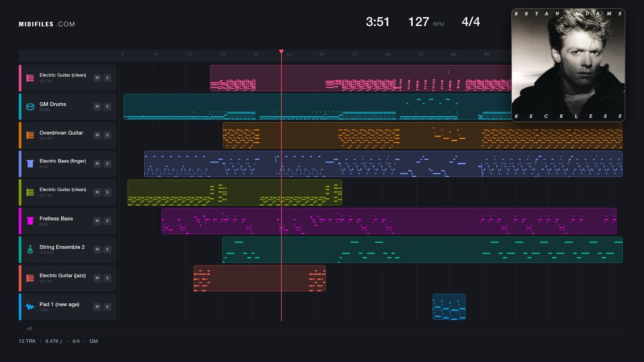Screen dimensions: 644x362
Task: Click the guitar icon on pink Electric Guitar (clean) track
Action: [30, 78]
